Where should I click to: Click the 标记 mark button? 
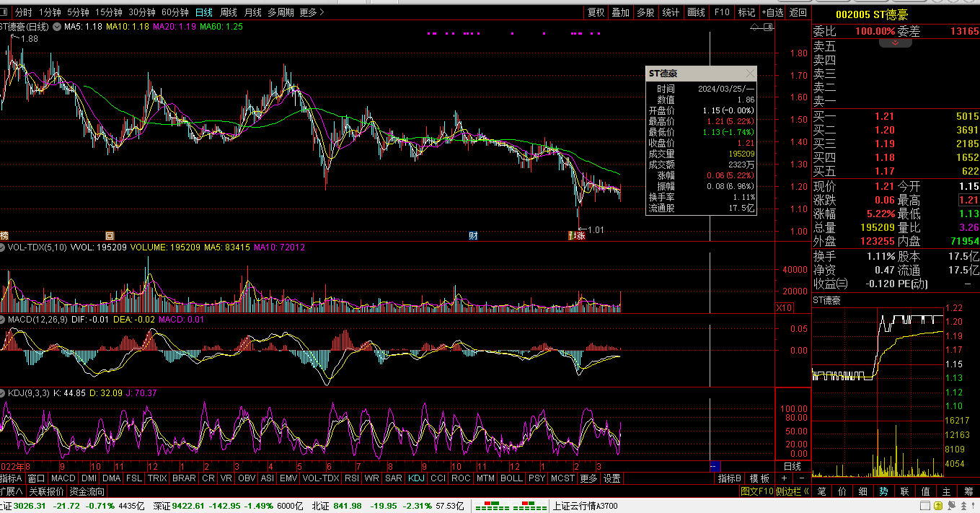coord(747,12)
